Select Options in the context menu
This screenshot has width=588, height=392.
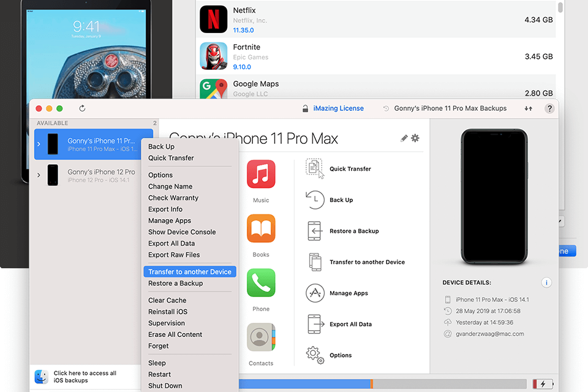[160, 175]
